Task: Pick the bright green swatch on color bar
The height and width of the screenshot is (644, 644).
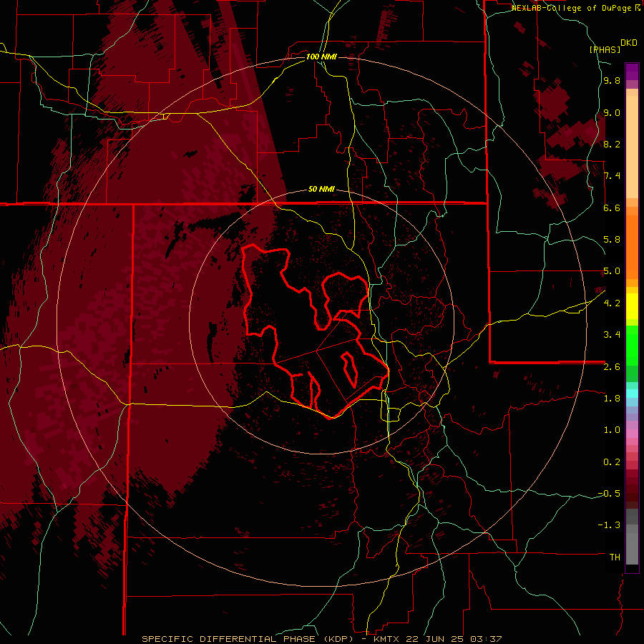Action: 632,345
